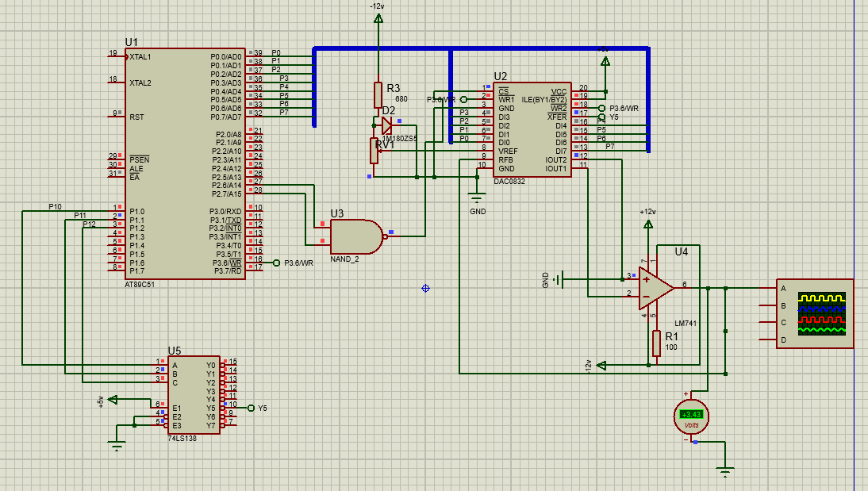Select the DAC0832 chip U2
This screenshot has width=868, height=491.
pyautogui.click(x=532, y=130)
